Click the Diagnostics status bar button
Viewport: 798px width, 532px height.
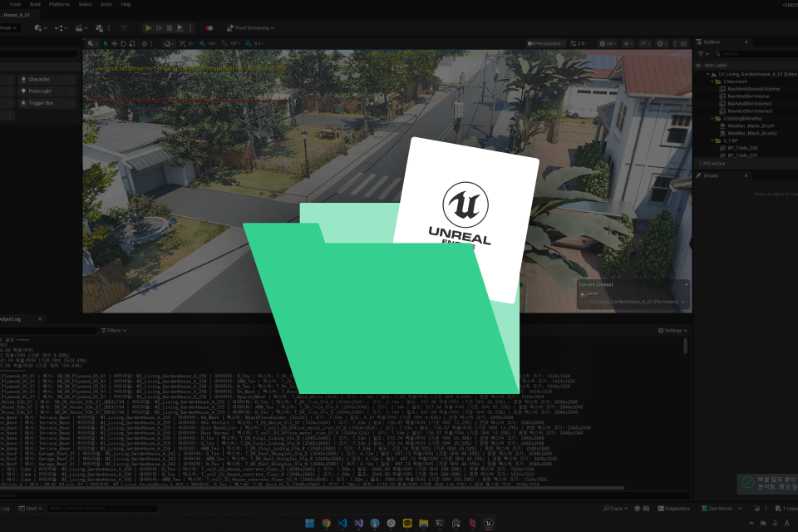pos(673,508)
